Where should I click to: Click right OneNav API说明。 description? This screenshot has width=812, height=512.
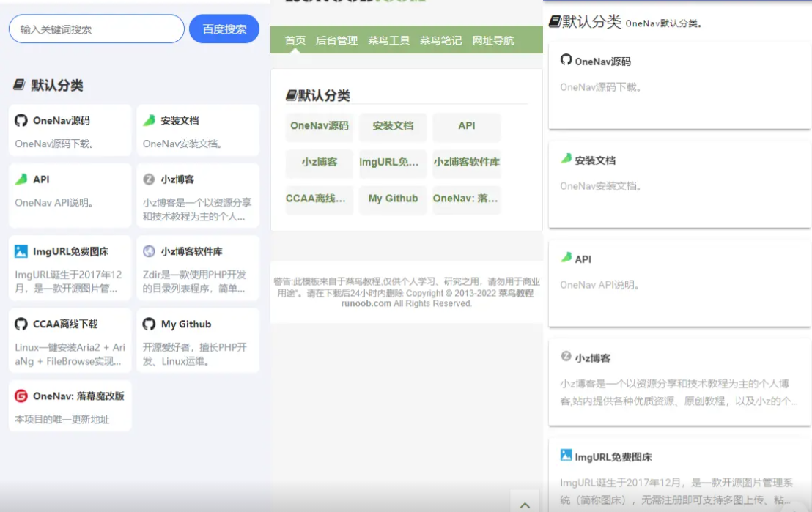tap(599, 285)
